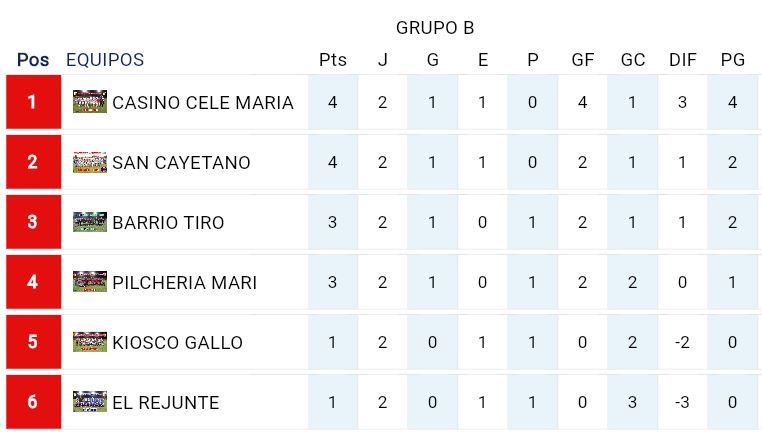This screenshot has width=762, height=432.
Task: Open the Barrio Tiro team photo thumbnail
Action: pyautogui.click(x=90, y=222)
